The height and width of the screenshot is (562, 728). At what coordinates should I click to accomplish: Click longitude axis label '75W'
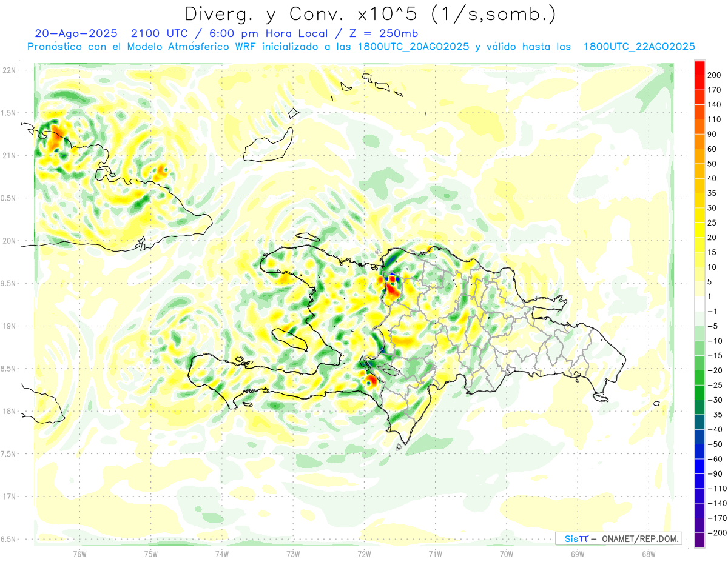pos(150,553)
